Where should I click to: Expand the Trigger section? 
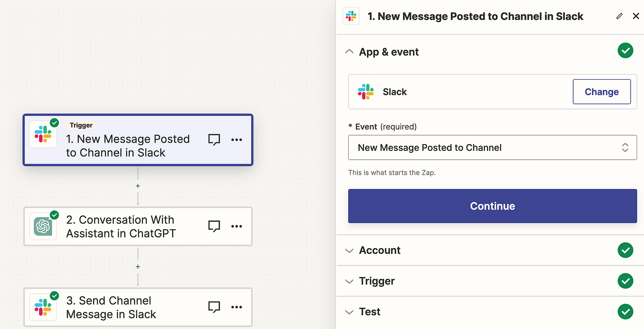(x=349, y=281)
